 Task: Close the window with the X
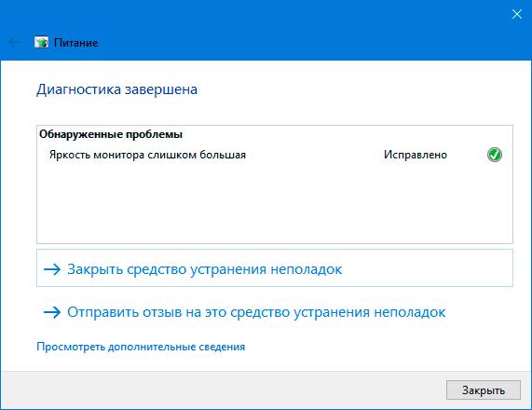(x=517, y=14)
